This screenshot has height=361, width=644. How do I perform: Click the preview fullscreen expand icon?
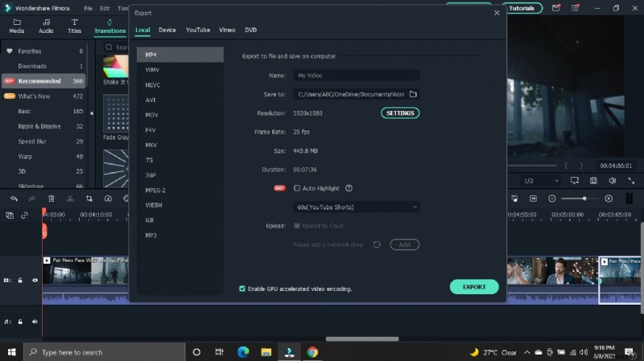tap(631, 180)
